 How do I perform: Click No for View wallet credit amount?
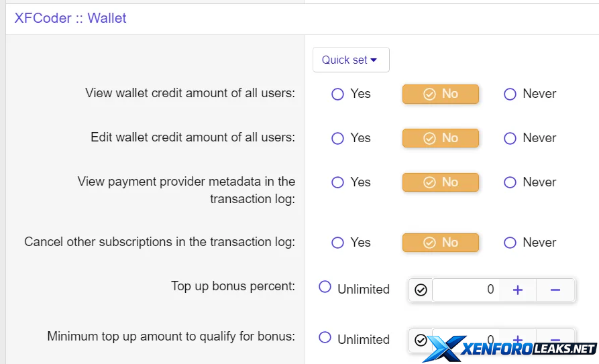[x=441, y=94]
